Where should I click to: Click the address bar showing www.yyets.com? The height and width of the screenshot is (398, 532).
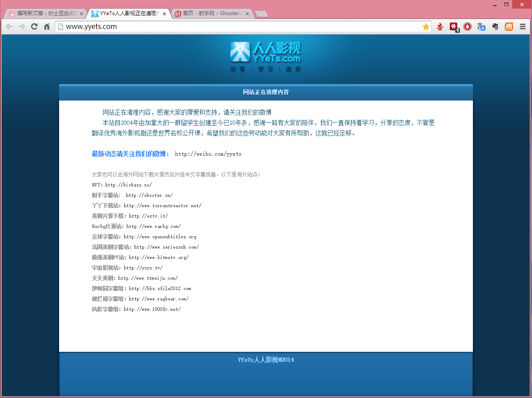coord(242,27)
